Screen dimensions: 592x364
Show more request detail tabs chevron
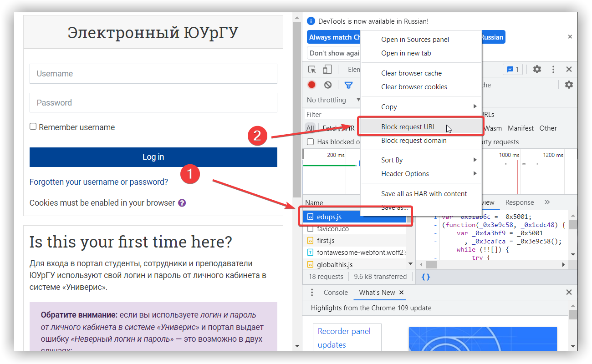(547, 202)
